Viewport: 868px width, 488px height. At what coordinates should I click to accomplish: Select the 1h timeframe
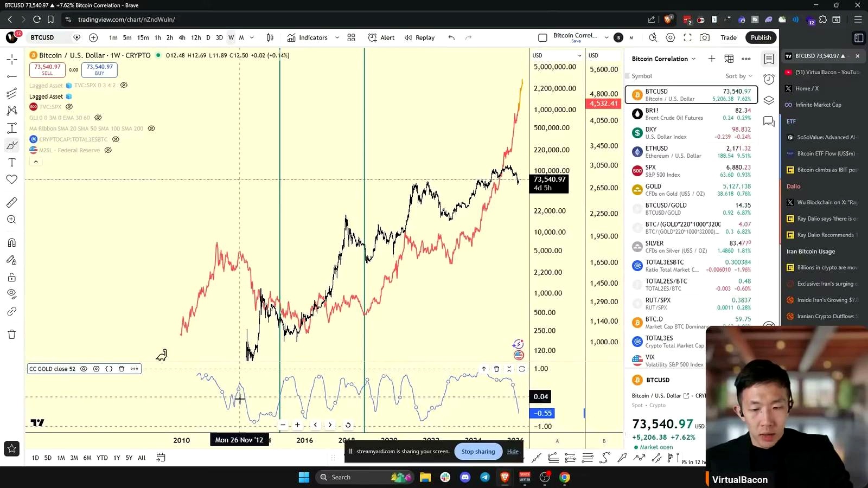[x=158, y=37]
